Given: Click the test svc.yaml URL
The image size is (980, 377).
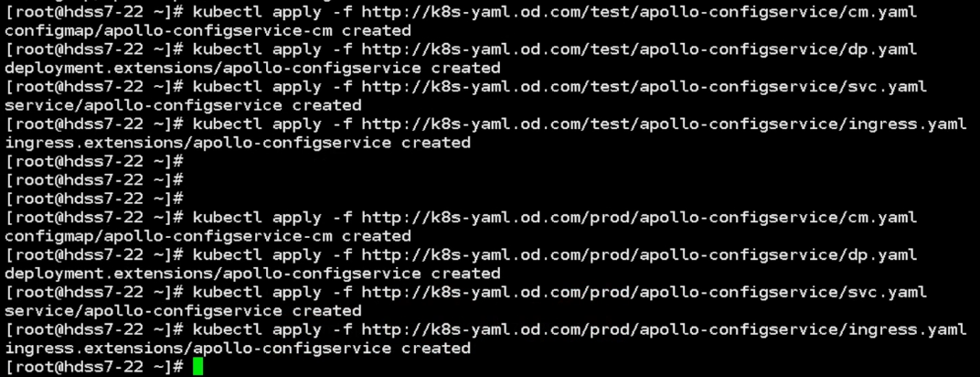Looking at the screenshot, I should [644, 87].
